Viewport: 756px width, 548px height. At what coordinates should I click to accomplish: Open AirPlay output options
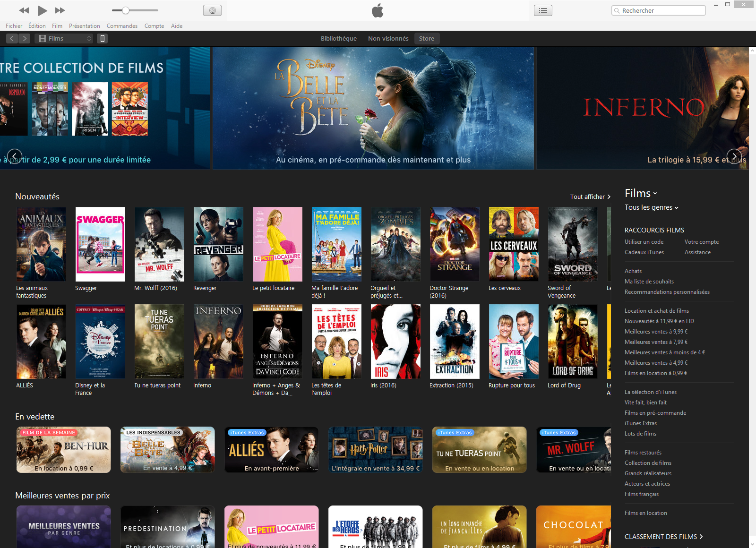[212, 10]
